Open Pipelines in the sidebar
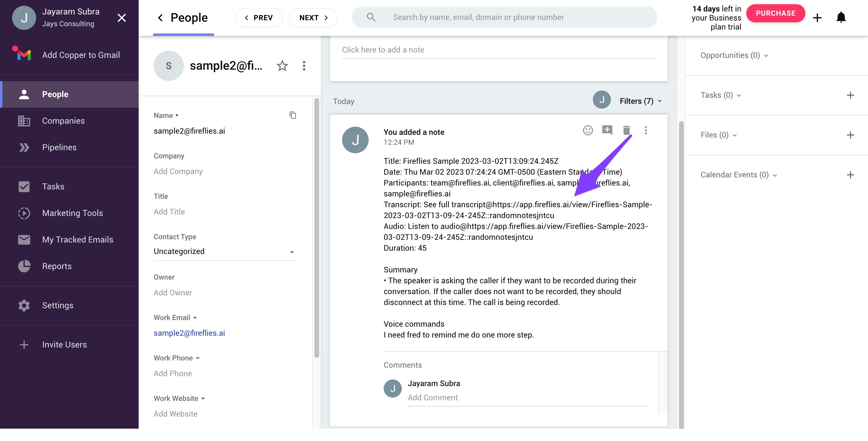Image resolution: width=868 pixels, height=441 pixels. [69, 147]
